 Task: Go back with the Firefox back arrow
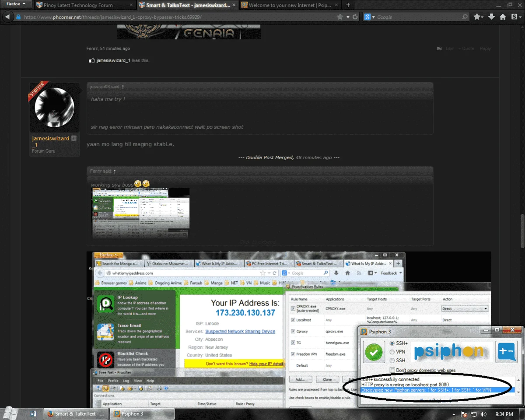tap(7, 17)
